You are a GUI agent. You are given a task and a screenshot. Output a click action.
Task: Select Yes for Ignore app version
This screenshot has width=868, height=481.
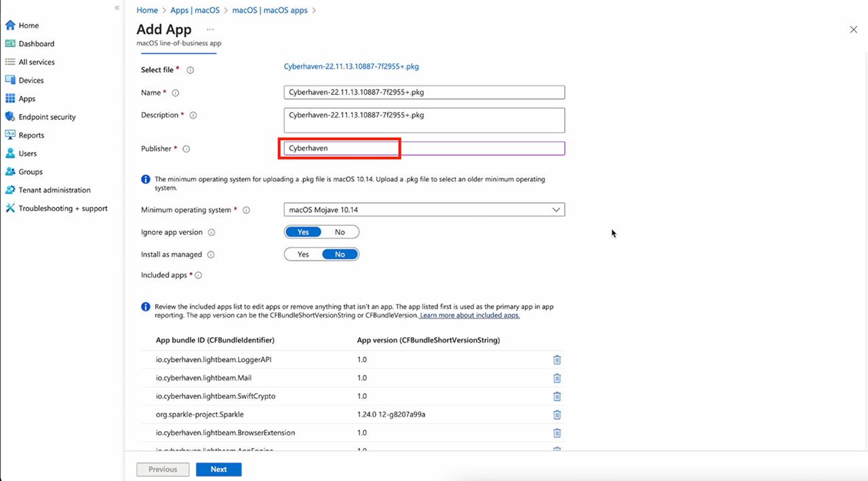tap(303, 232)
